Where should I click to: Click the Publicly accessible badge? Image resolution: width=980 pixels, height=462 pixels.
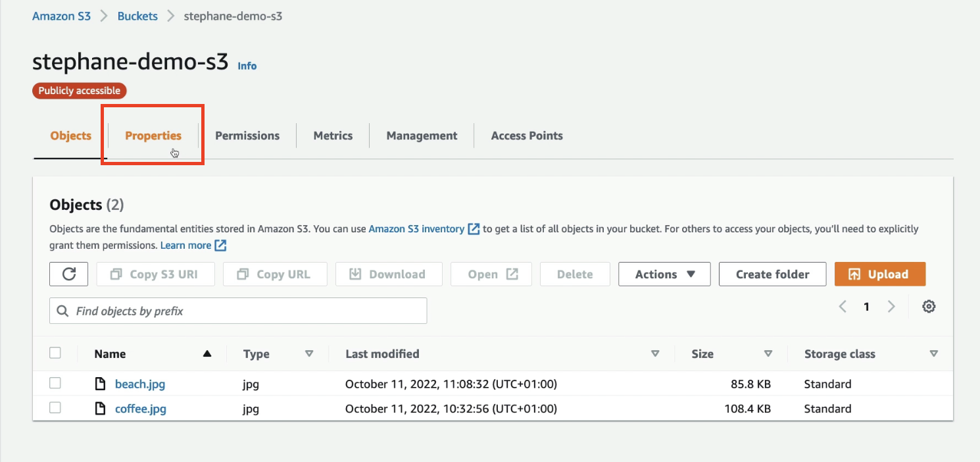click(x=80, y=91)
